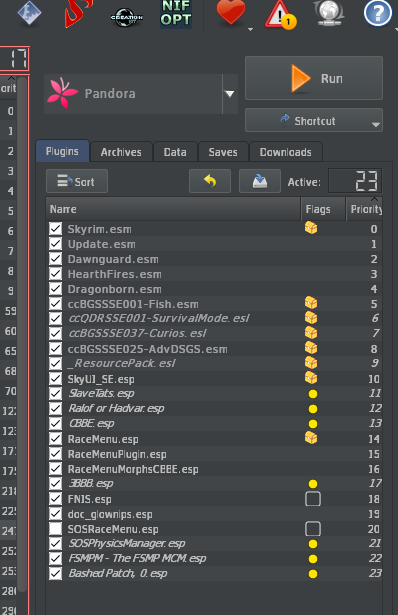Click the Active plugins counter display

355,181
